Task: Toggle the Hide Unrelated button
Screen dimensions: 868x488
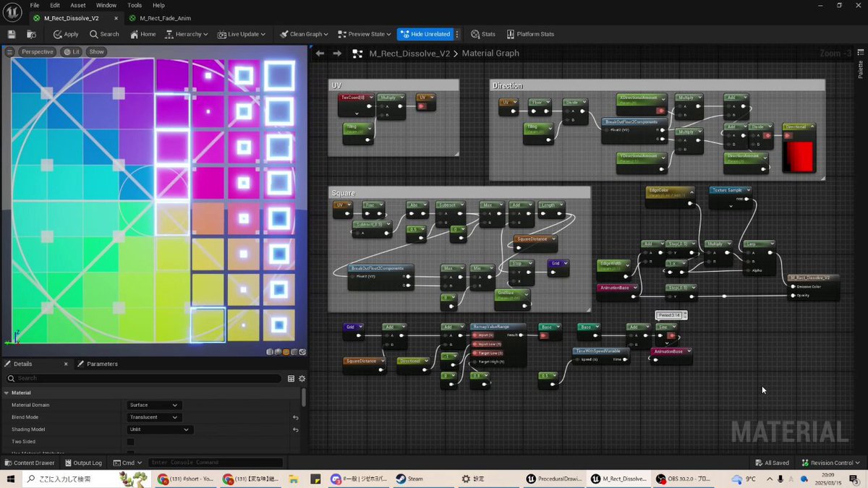Action: click(425, 34)
